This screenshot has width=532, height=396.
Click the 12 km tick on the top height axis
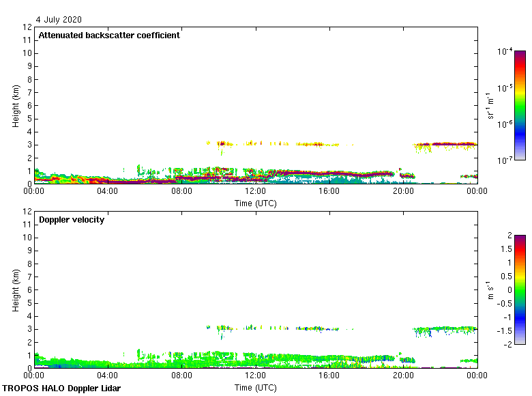[28, 27]
